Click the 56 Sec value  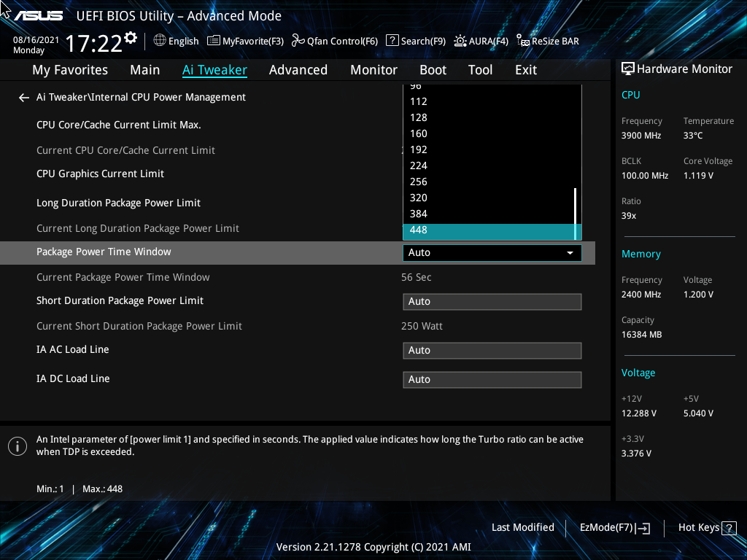tap(416, 277)
